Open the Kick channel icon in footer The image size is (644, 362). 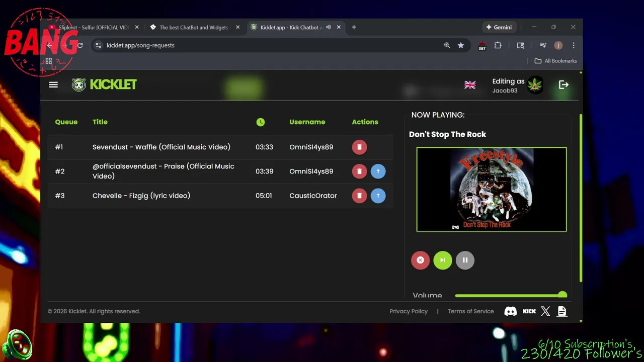(x=529, y=311)
